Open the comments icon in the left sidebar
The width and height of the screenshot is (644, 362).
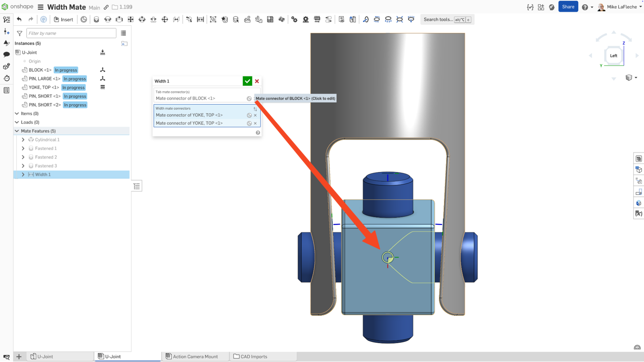(x=6, y=55)
